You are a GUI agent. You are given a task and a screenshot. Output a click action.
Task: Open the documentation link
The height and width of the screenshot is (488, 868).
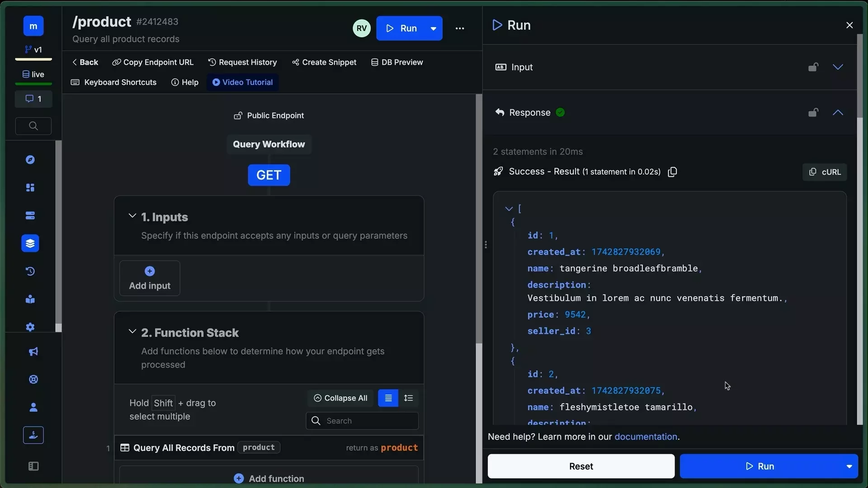click(x=646, y=436)
